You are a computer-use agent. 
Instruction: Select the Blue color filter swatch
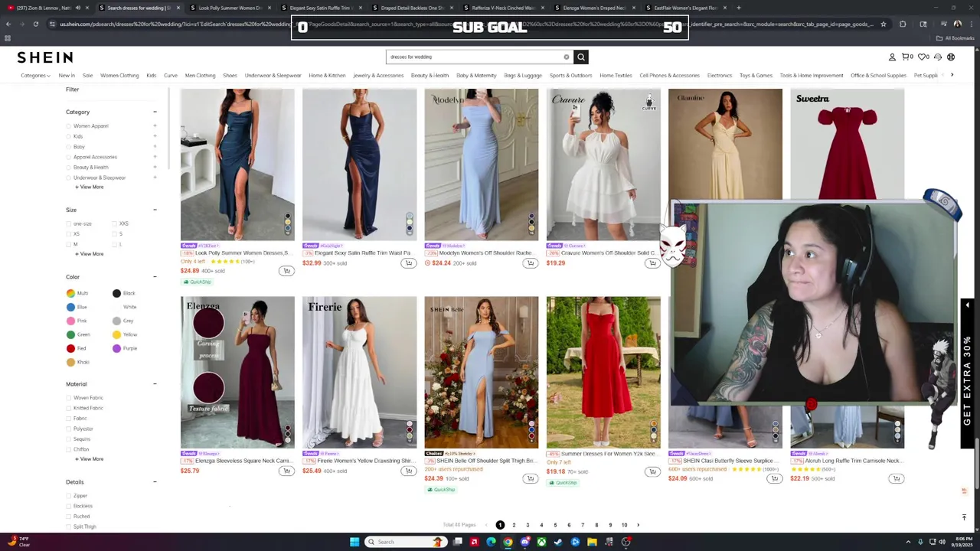click(71, 307)
